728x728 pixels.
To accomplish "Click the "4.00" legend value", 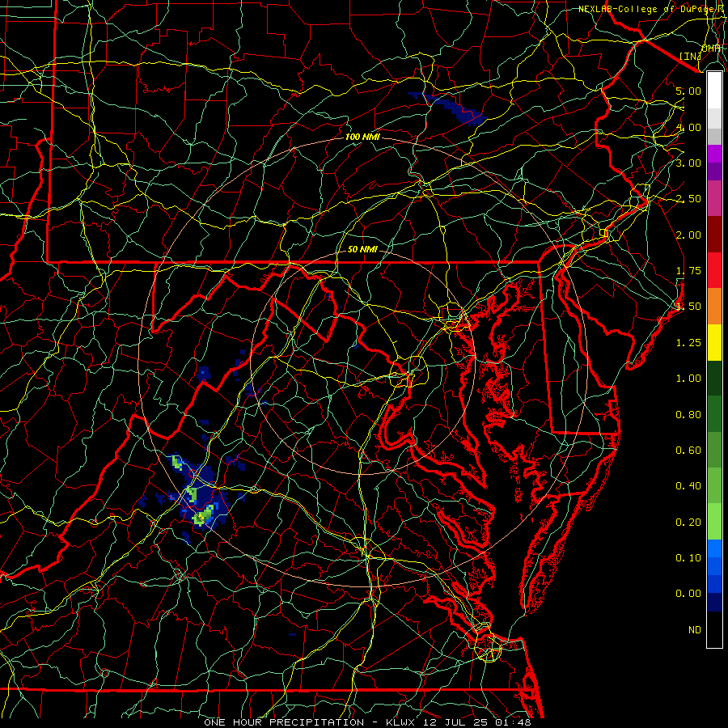I will tap(688, 127).
